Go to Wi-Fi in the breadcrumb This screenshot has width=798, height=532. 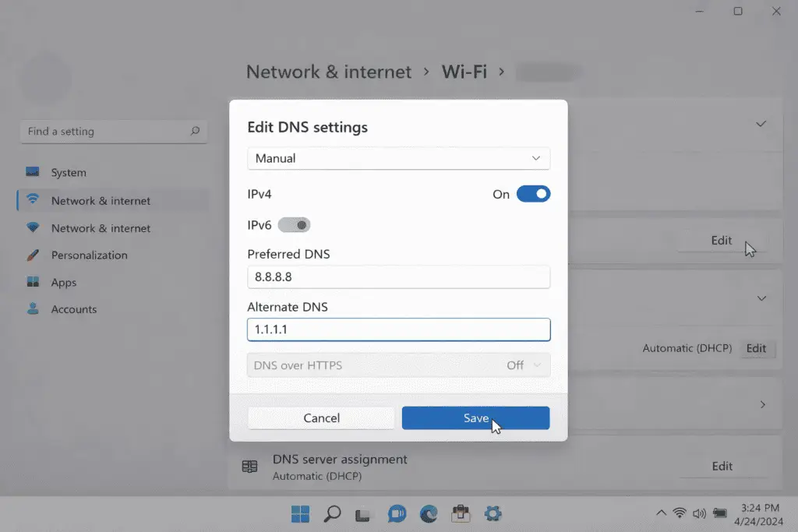(x=464, y=72)
